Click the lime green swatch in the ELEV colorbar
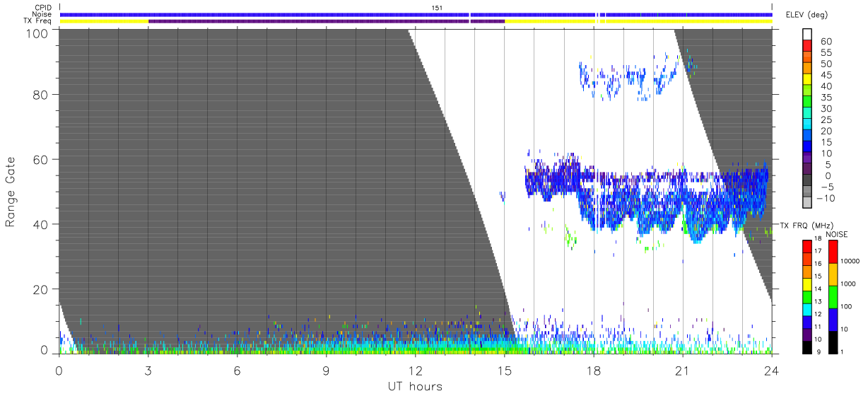 coord(807,92)
